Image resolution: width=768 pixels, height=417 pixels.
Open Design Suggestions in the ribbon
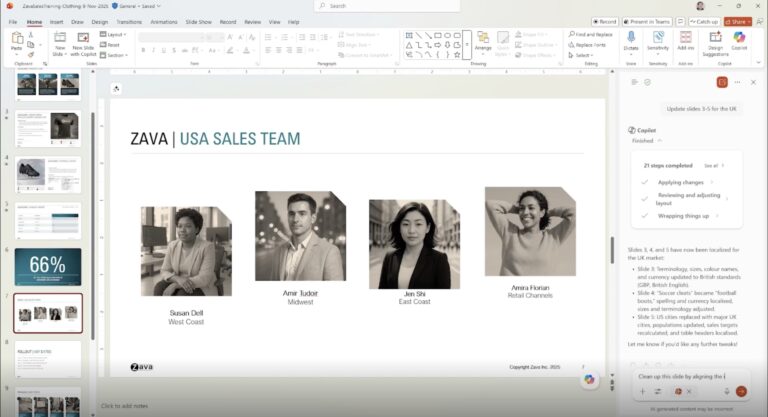pos(715,42)
